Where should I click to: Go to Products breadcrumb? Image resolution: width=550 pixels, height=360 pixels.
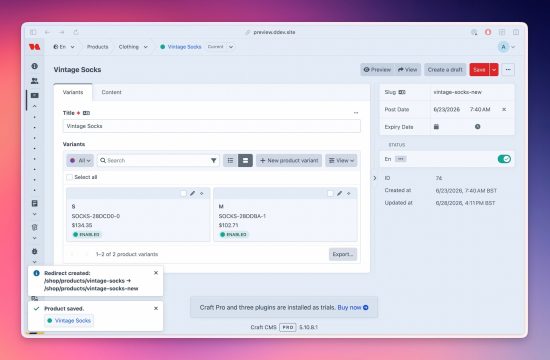pyautogui.click(x=98, y=47)
